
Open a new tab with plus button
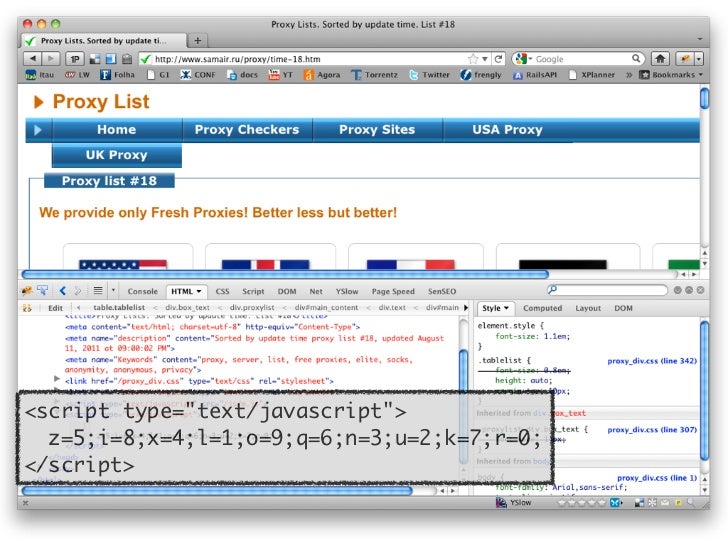[197, 40]
